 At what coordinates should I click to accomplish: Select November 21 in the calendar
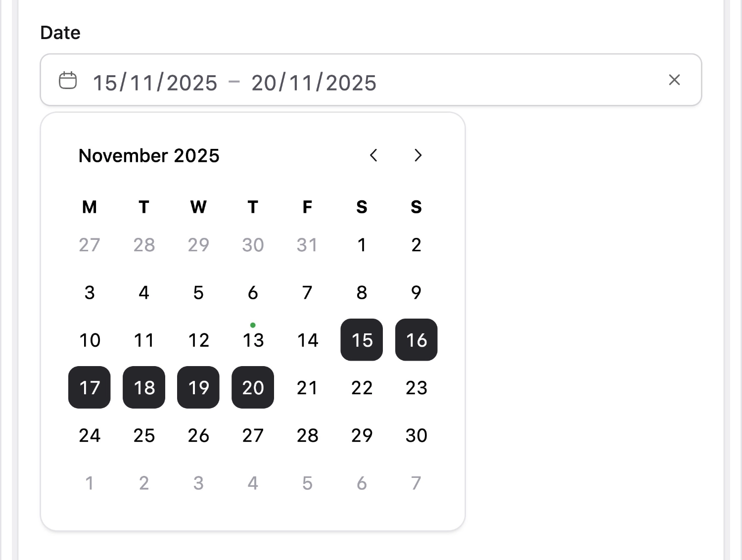click(x=307, y=388)
